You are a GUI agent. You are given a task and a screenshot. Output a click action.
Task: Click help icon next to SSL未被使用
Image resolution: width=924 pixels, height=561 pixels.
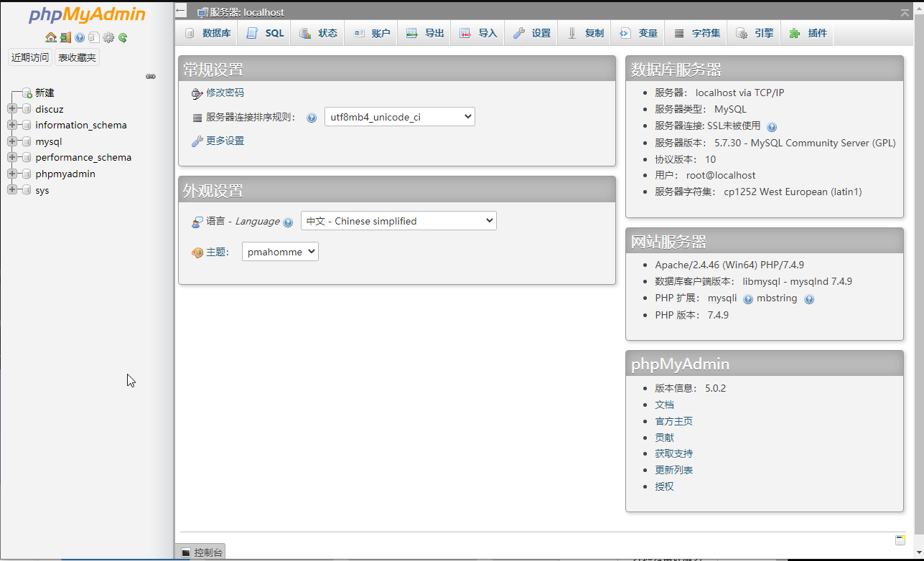coord(772,127)
